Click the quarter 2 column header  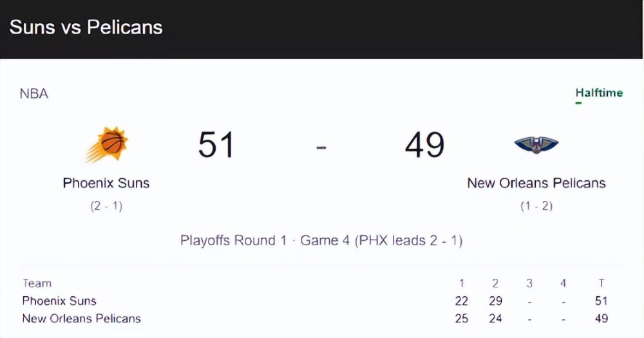(x=495, y=283)
